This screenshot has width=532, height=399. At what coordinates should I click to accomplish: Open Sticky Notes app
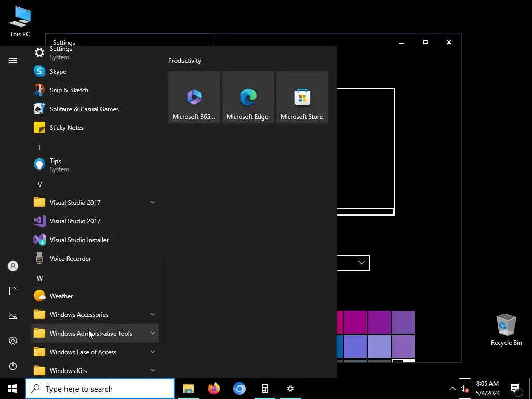(95, 128)
